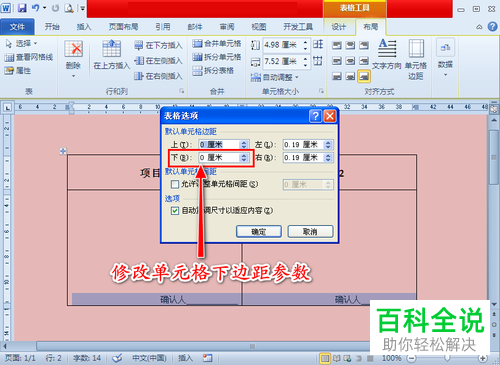Image resolution: width=500 pixels, height=365 pixels.
Task: Open customize quick access toolbar dropdown
Action: 82,8
